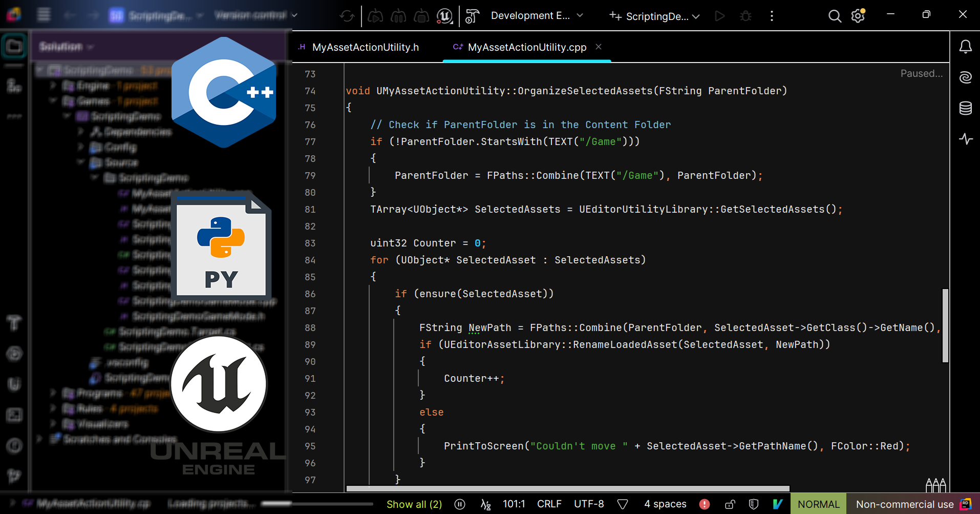The image size is (980, 514).
Task: Open the Database tool window
Action: [965, 108]
